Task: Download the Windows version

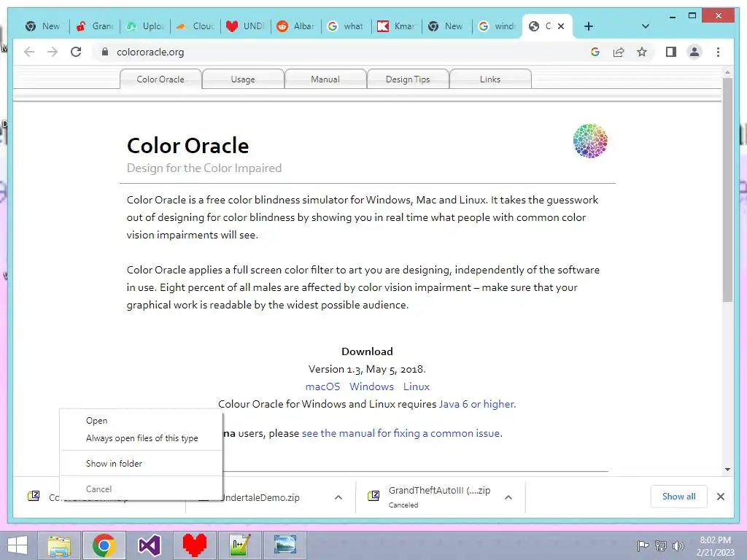Action: 371,386
